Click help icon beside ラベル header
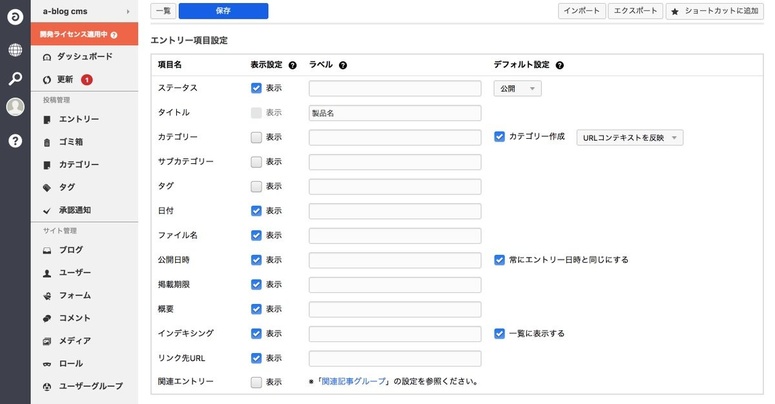This screenshot has height=404, width=775. click(343, 65)
